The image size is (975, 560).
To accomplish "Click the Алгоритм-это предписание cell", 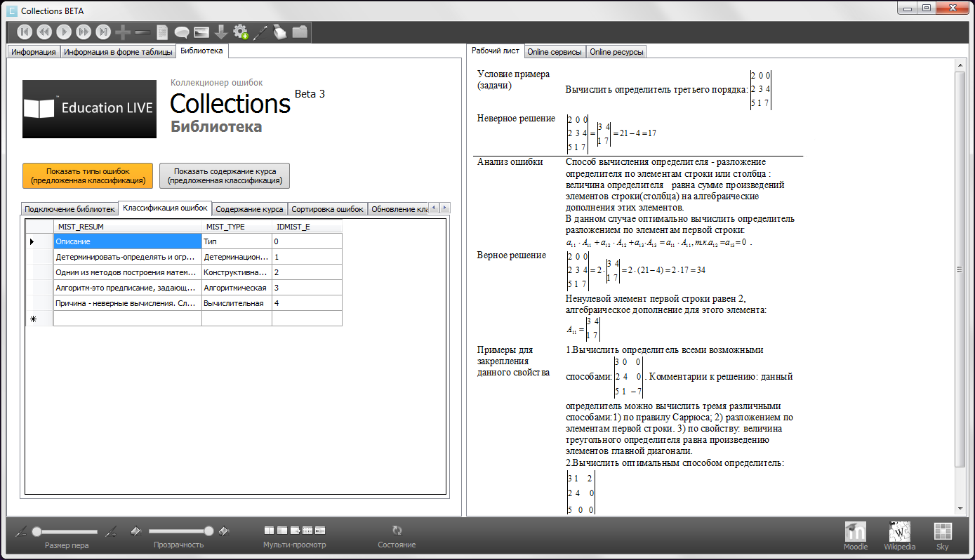I will [x=128, y=288].
